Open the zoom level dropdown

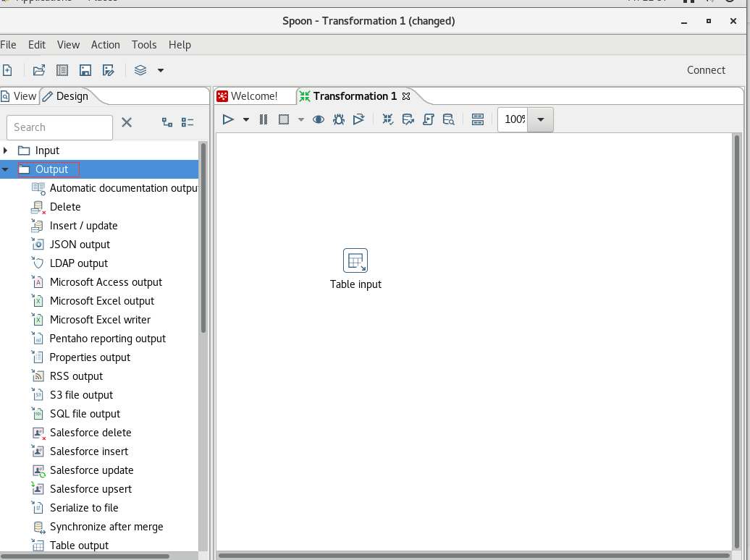tap(541, 119)
